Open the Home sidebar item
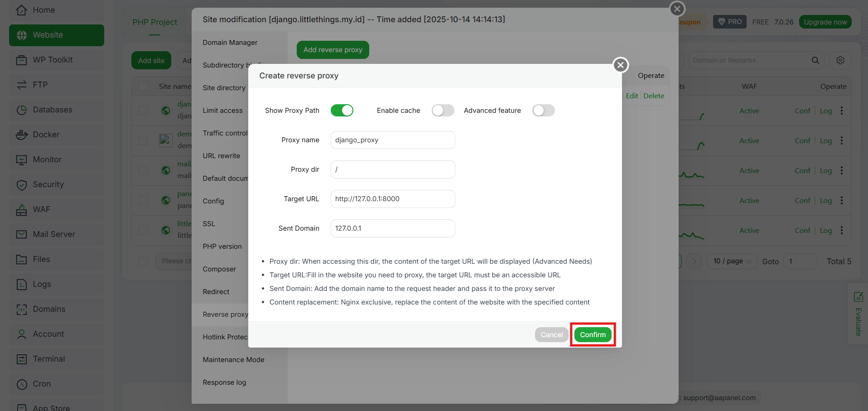The width and height of the screenshot is (868, 411). coord(57,10)
